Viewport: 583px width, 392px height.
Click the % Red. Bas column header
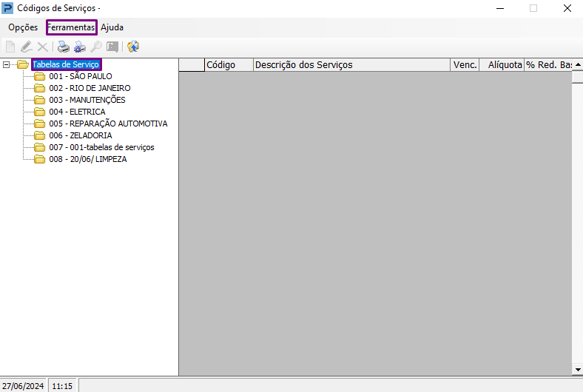point(548,65)
